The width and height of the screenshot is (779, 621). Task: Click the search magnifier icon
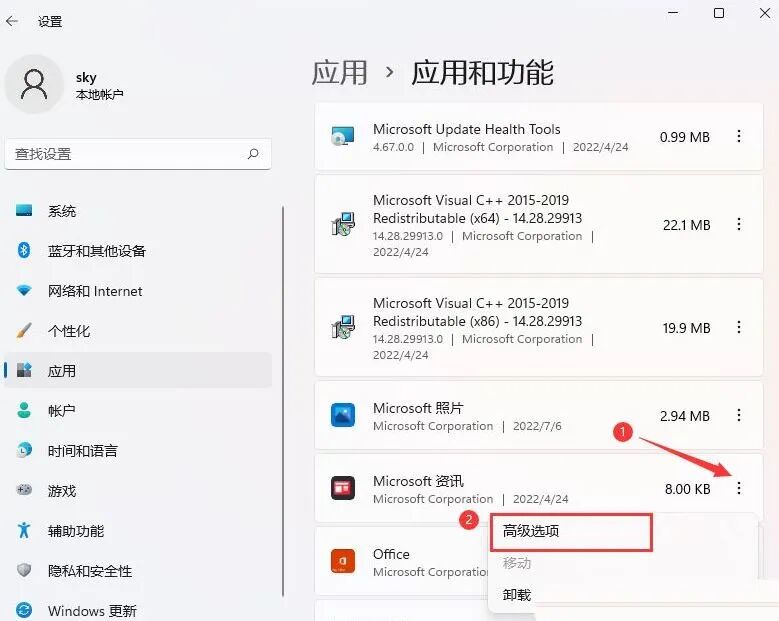click(x=253, y=154)
